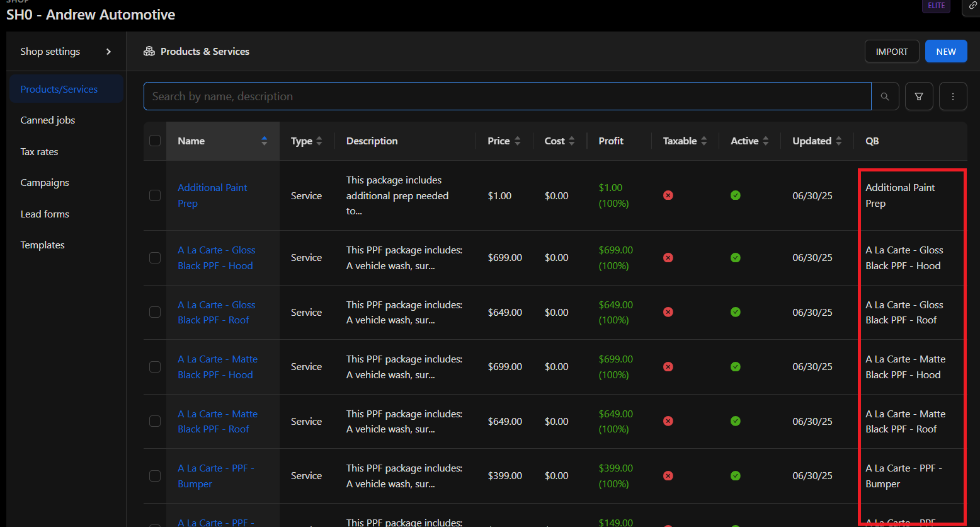
Task: Click the link icon at top right
Action: [972, 6]
